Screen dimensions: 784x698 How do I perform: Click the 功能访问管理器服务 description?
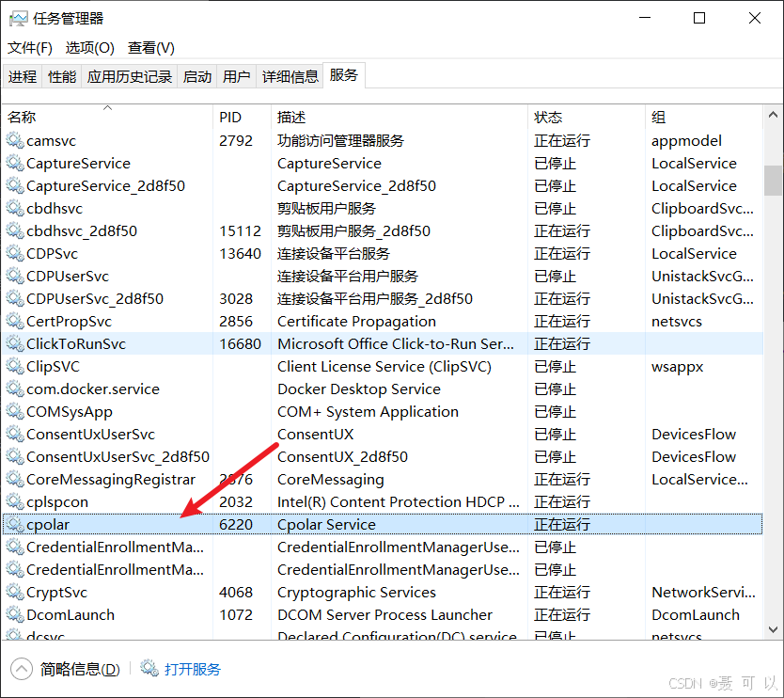340,140
